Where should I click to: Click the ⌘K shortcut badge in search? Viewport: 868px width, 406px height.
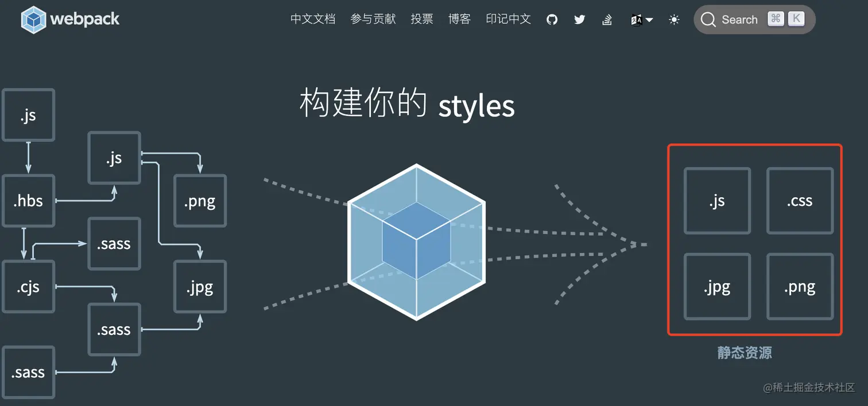coord(786,19)
